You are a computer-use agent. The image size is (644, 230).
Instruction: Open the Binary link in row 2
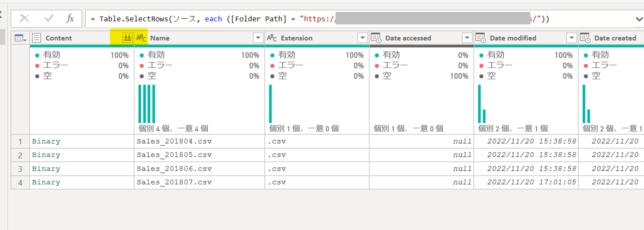click(46, 155)
